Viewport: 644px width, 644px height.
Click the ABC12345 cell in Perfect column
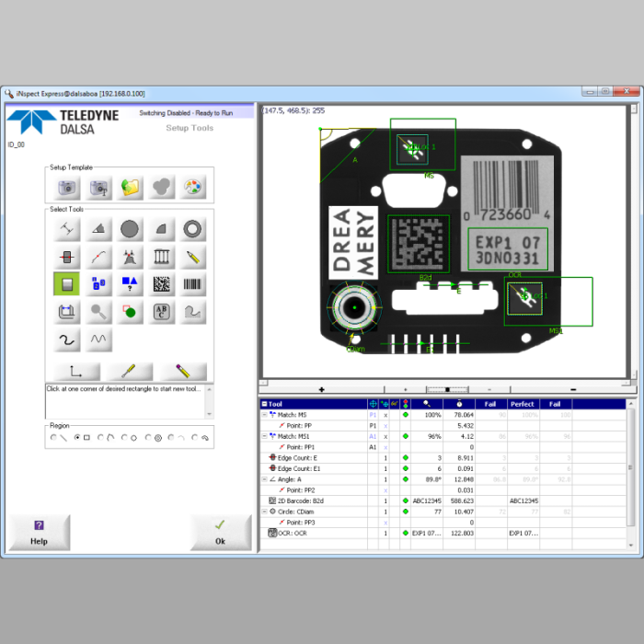pyautogui.click(x=523, y=501)
